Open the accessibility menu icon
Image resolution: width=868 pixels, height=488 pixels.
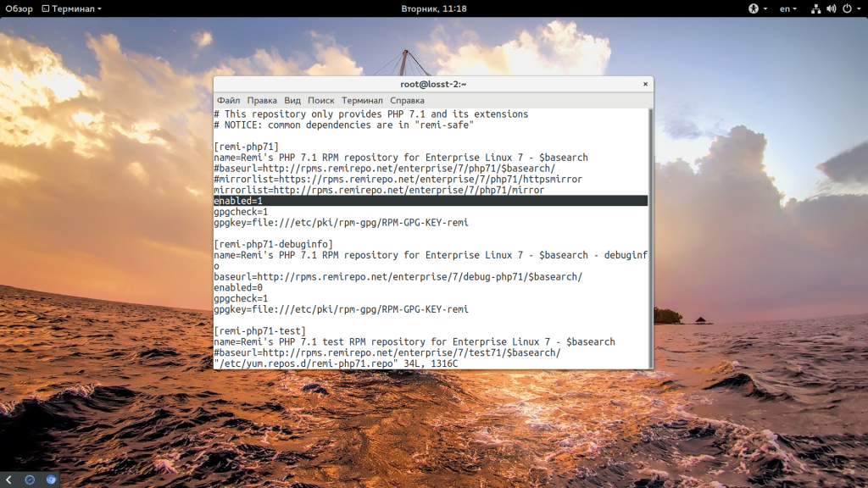coord(752,8)
